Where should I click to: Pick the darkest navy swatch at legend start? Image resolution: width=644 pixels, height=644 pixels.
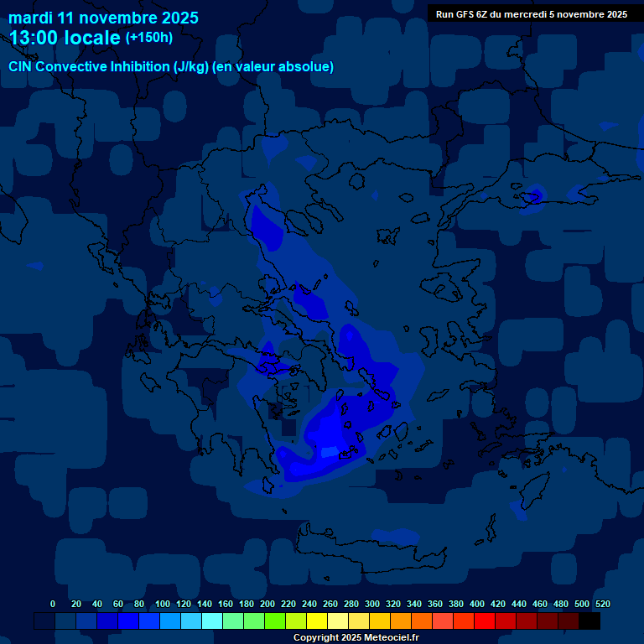pyautogui.click(x=44, y=621)
